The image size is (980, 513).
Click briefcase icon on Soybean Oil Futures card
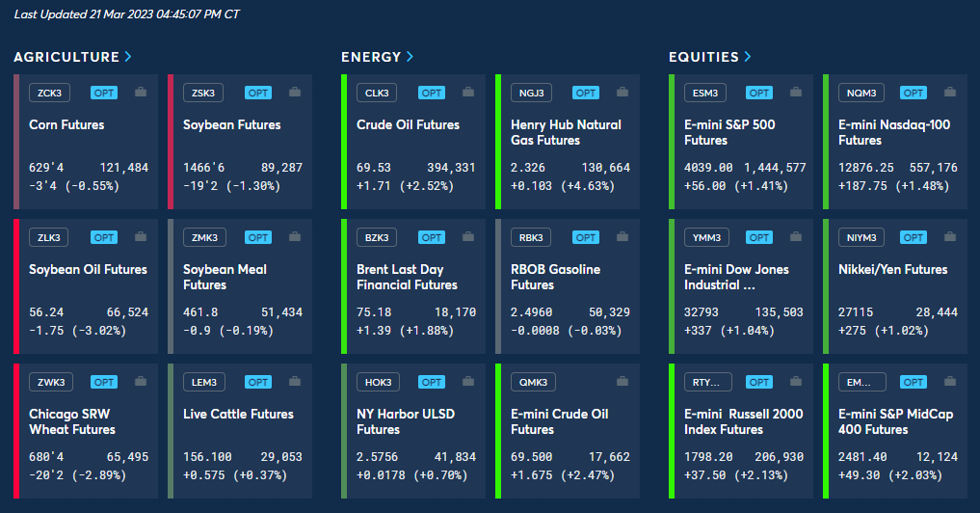pyautogui.click(x=141, y=236)
